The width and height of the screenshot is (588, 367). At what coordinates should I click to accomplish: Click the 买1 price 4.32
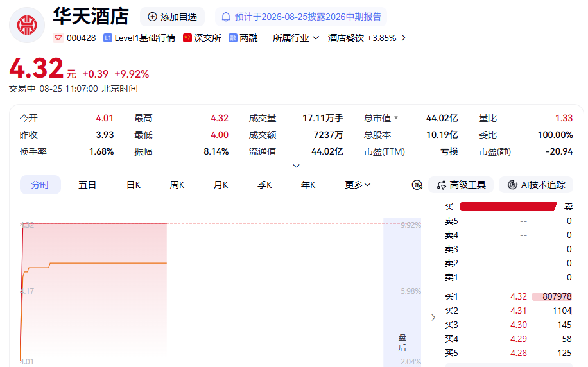click(519, 296)
